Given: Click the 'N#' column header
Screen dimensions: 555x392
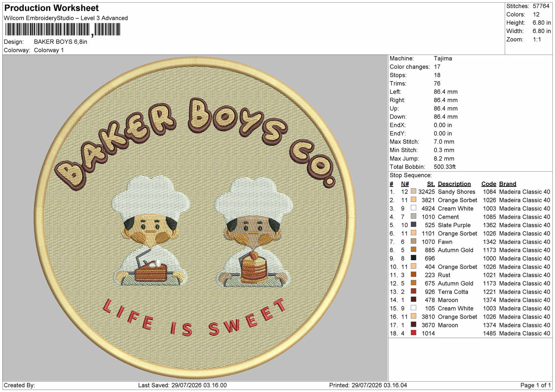Looking at the screenshot, I should (x=405, y=184).
